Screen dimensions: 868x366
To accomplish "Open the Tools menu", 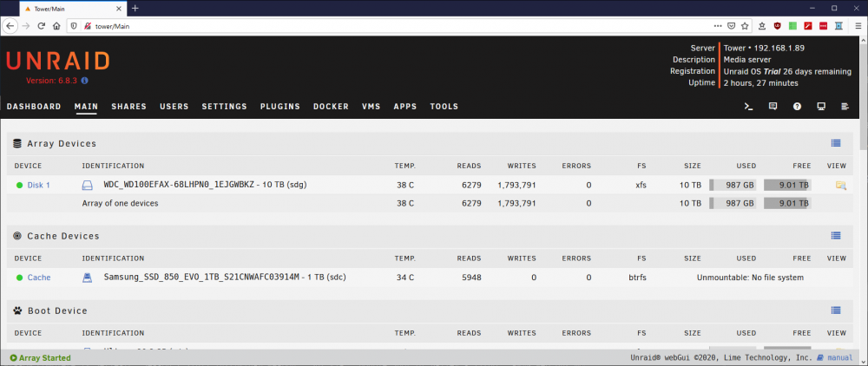I will 444,107.
